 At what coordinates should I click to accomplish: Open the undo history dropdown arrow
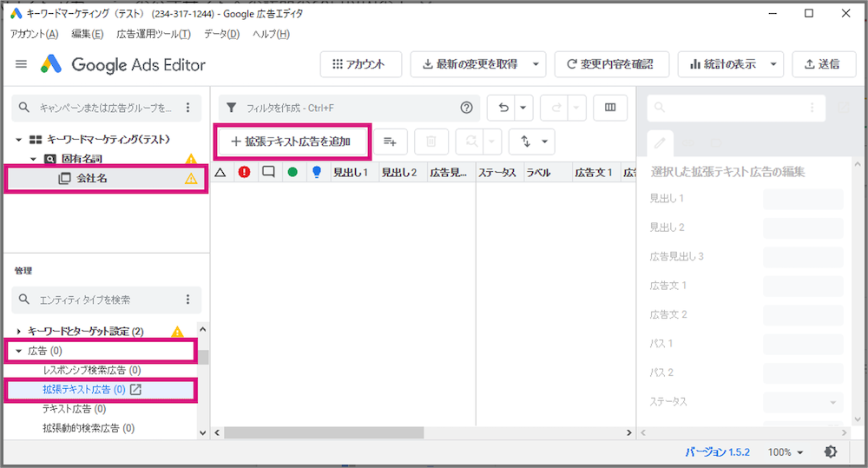pos(523,108)
